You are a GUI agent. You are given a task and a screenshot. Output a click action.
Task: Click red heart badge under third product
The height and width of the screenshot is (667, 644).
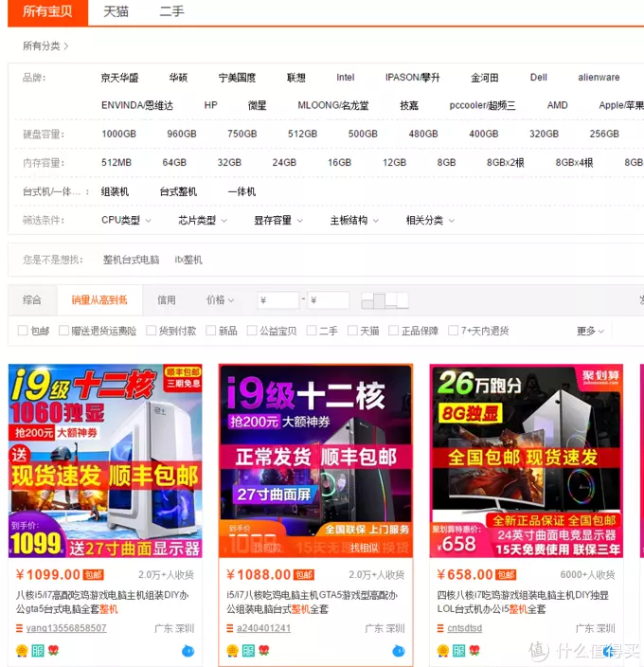click(x=474, y=650)
